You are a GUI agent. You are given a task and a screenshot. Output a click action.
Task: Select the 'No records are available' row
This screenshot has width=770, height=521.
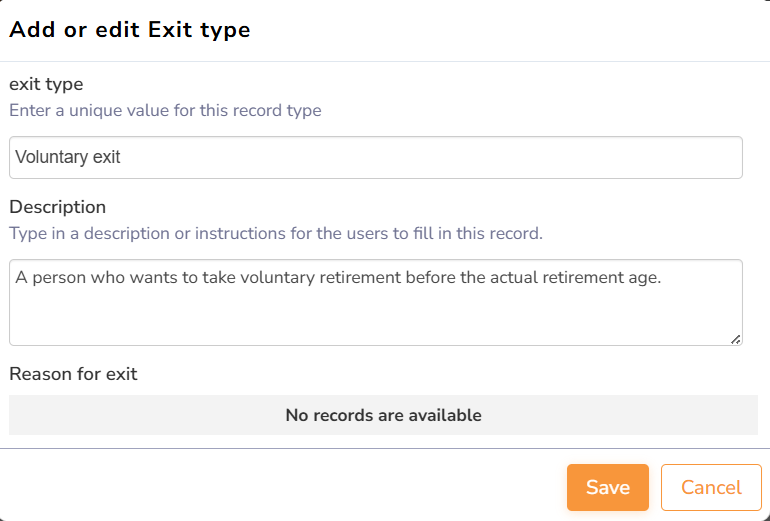383,415
